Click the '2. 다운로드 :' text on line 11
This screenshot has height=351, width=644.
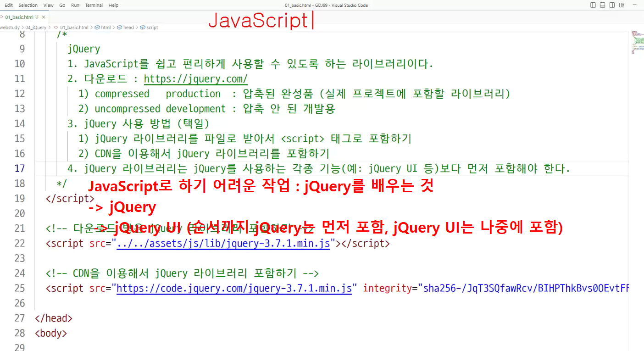tap(103, 78)
